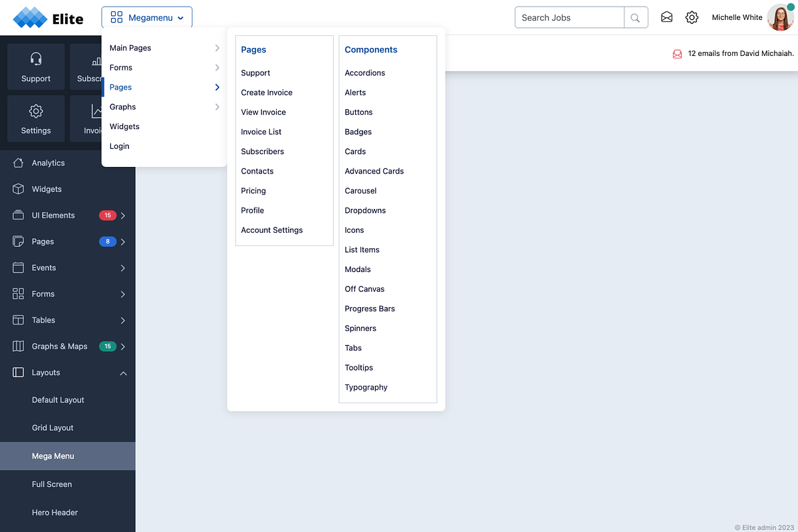The height and width of the screenshot is (532, 798).
Task: Open the Create Invoice page link
Action: pyautogui.click(x=267, y=92)
